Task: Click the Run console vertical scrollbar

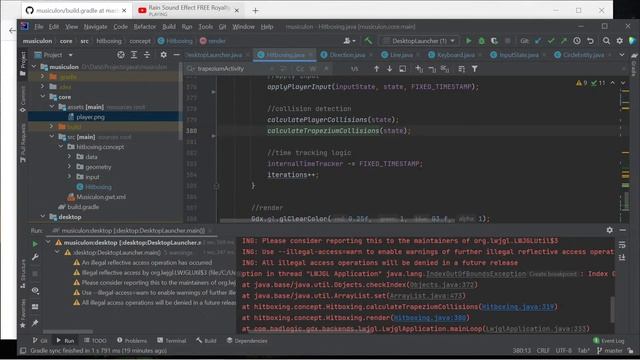Action: click(612, 309)
